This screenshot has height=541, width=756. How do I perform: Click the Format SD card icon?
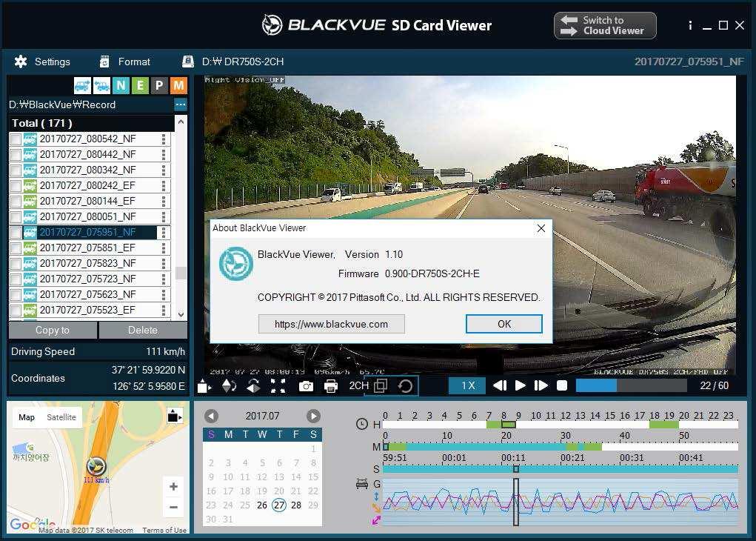click(104, 62)
